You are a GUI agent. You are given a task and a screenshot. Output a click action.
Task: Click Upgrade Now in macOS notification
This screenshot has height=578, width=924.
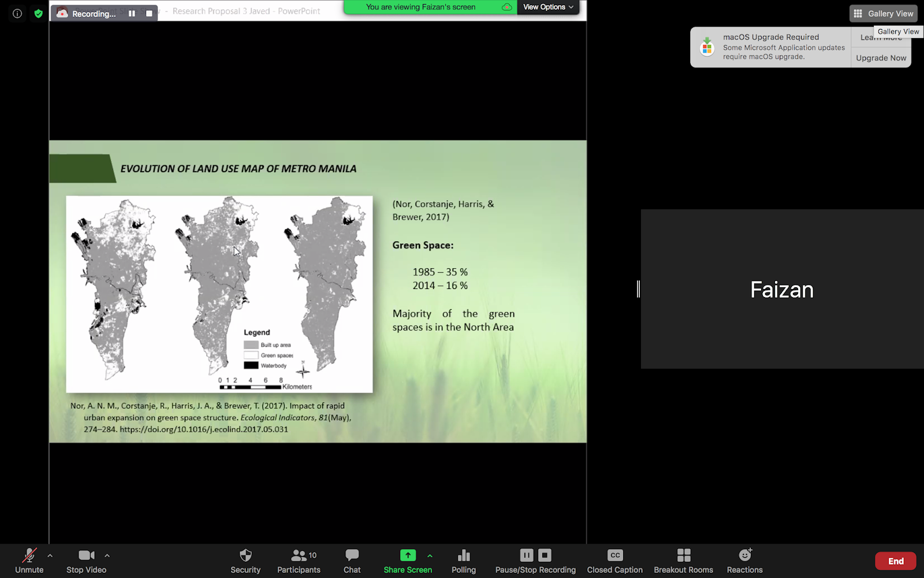pyautogui.click(x=881, y=58)
